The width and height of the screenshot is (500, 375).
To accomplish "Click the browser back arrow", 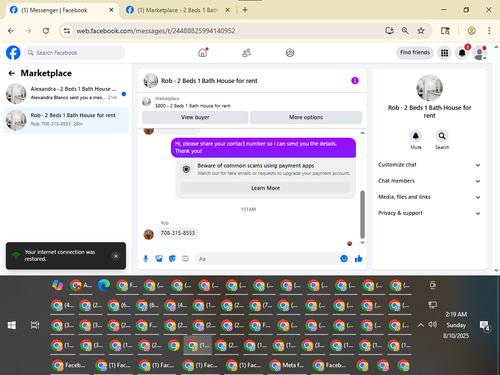I will [x=11, y=31].
